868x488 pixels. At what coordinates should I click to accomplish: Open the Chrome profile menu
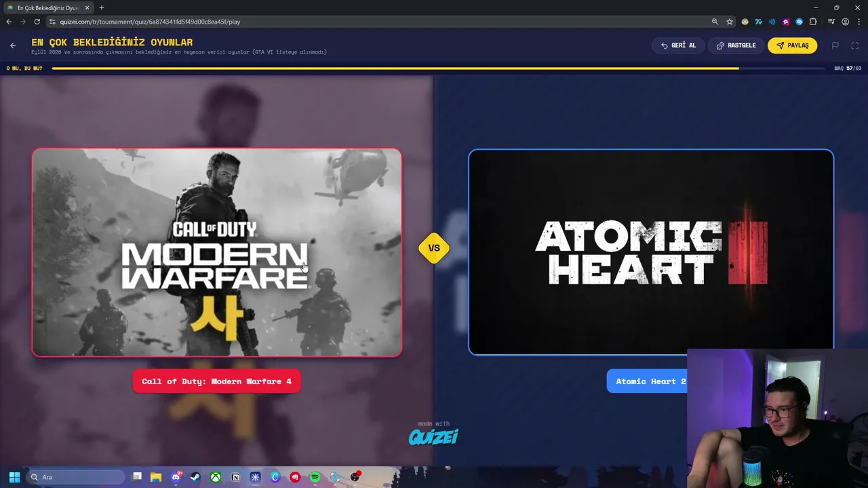(845, 22)
